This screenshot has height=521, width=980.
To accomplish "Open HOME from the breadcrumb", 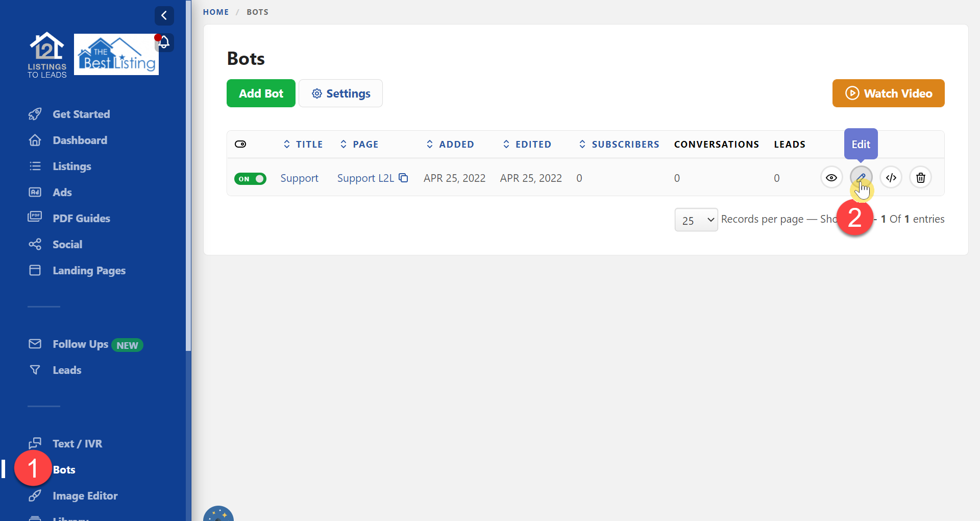I will point(215,12).
